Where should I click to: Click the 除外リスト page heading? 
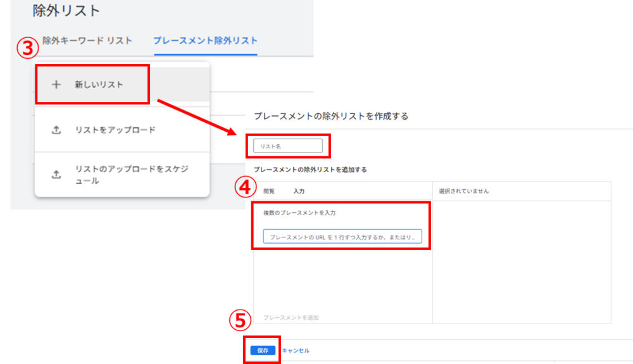(66, 11)
